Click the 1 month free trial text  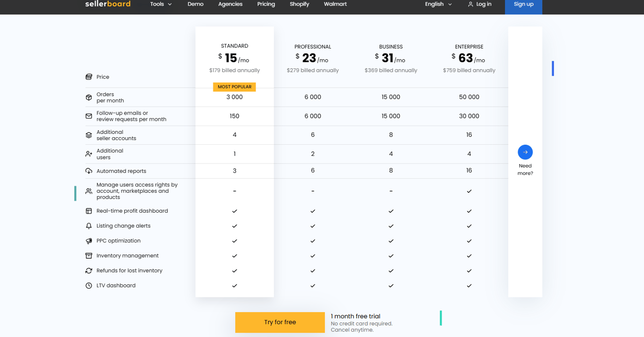355,316
